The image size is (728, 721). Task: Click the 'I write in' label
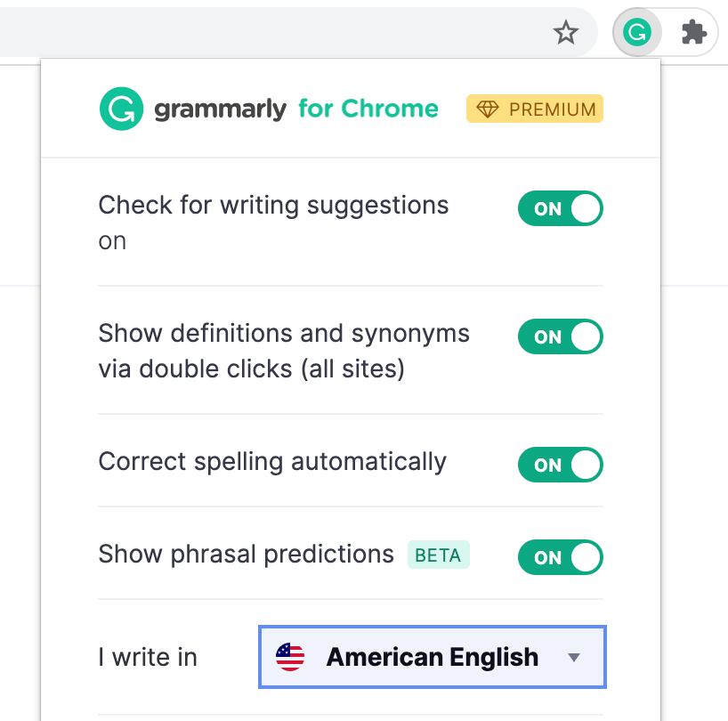pos(148,658)
